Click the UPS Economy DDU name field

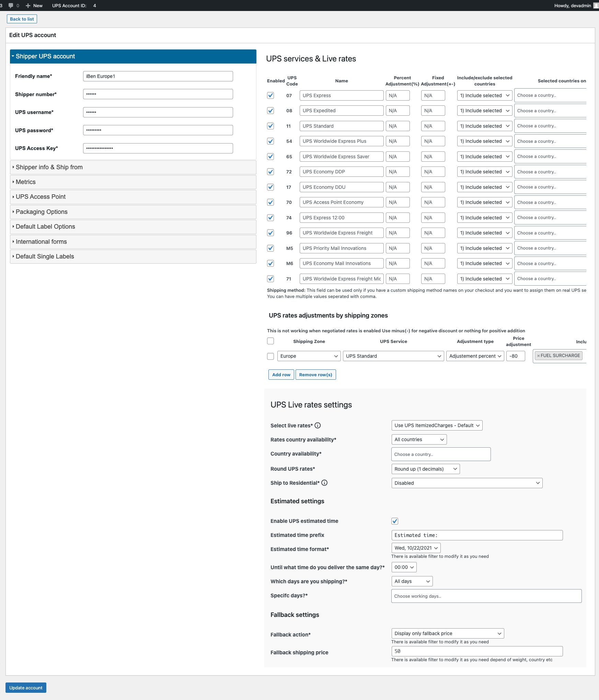click(342, 187)
